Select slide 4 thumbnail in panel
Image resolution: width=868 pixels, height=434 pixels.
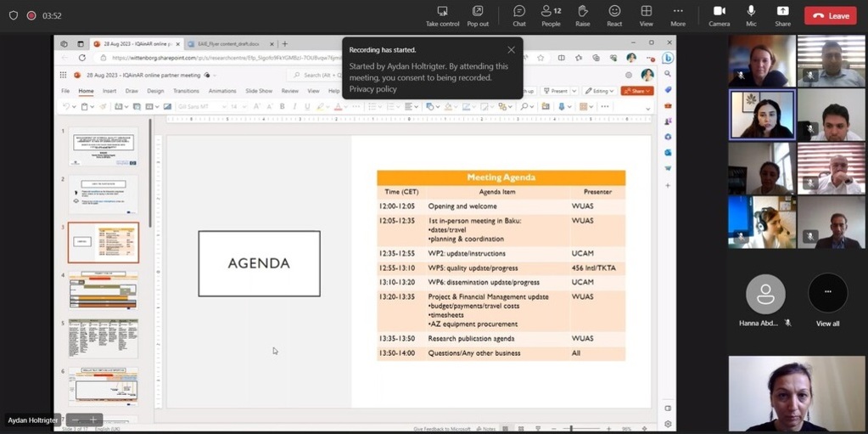click(104, 290)
